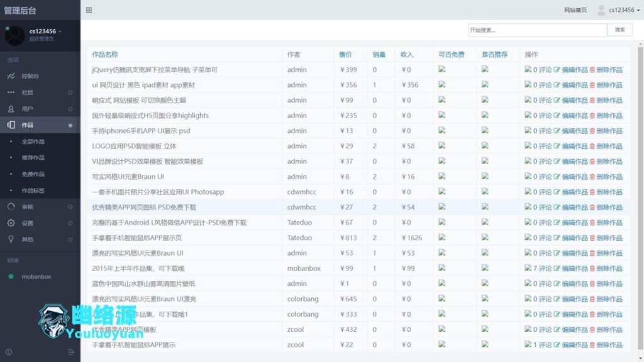This screenshot has width=644, height=362.
Task: Select 推荐作品 submenu item
Action: pos(33,158)
